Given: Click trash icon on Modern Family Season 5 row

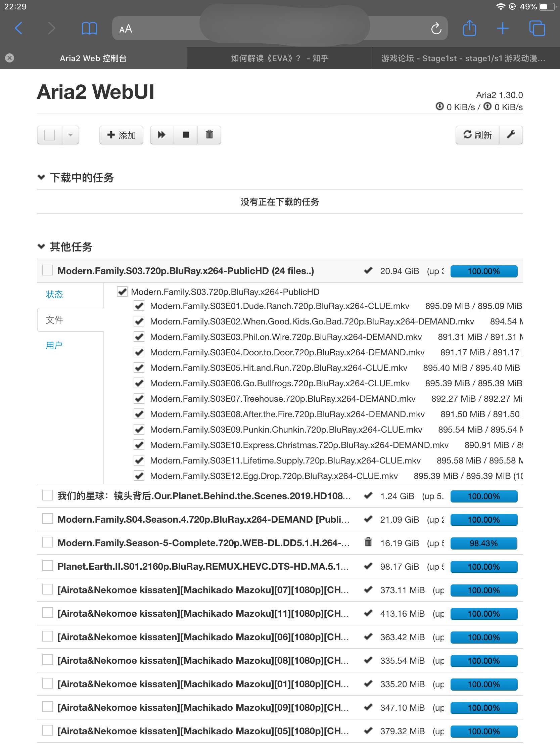Looking at the screenshot, I should pos(368,542).
